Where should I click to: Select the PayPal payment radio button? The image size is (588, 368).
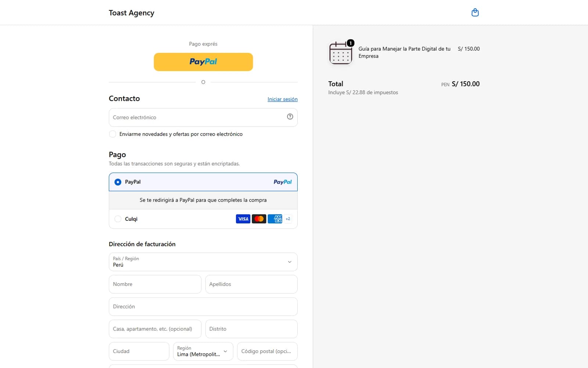118,182
